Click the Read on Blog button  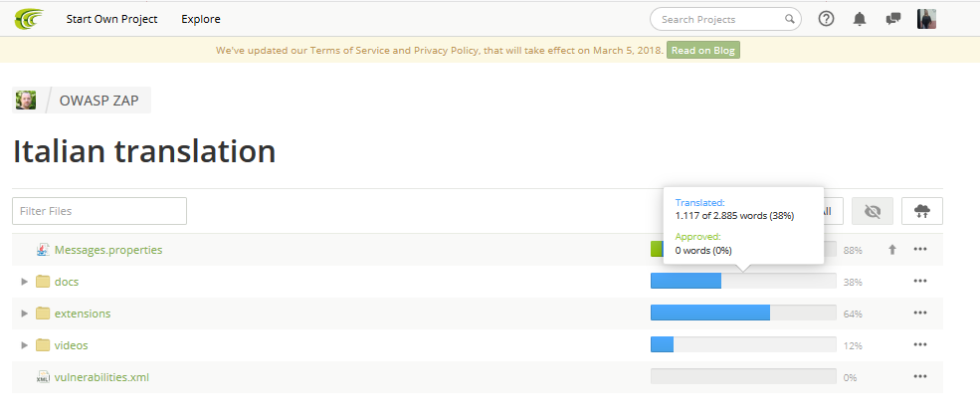703,51
